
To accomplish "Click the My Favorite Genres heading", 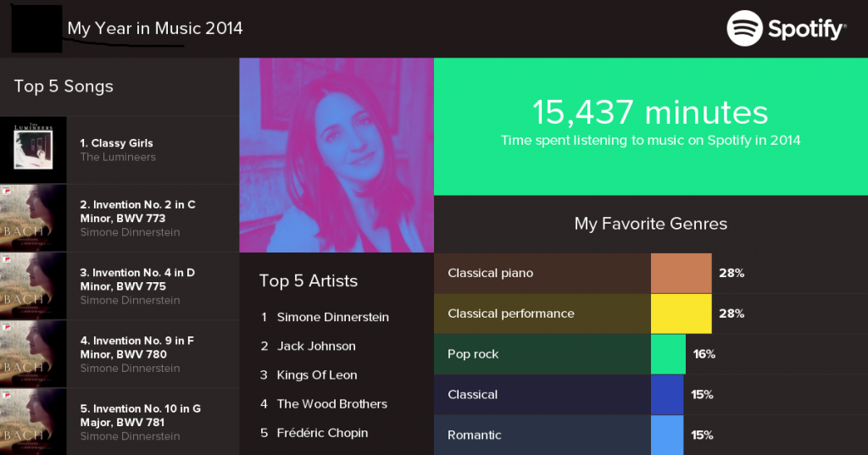I will (650, 224).
